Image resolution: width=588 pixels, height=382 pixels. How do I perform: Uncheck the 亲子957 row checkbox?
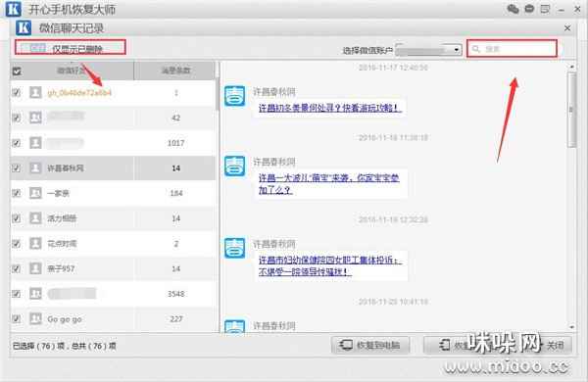(16, 268)
